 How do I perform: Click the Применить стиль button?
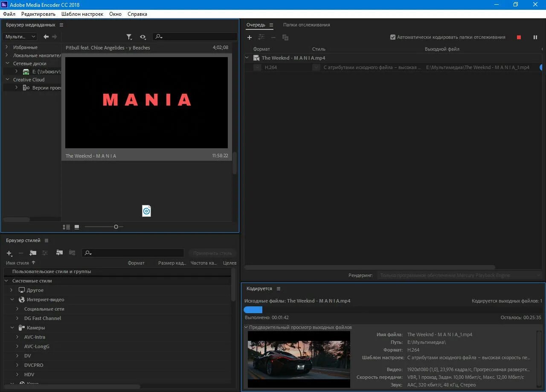click(212, 253)
